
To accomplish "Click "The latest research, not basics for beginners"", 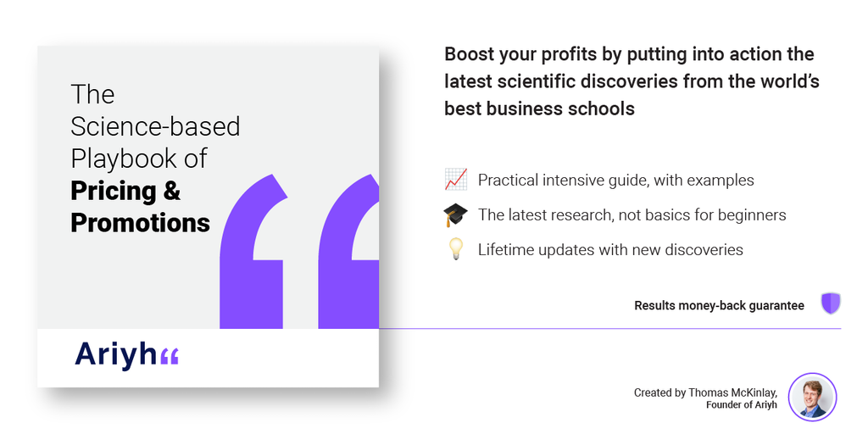I will 632,215.
